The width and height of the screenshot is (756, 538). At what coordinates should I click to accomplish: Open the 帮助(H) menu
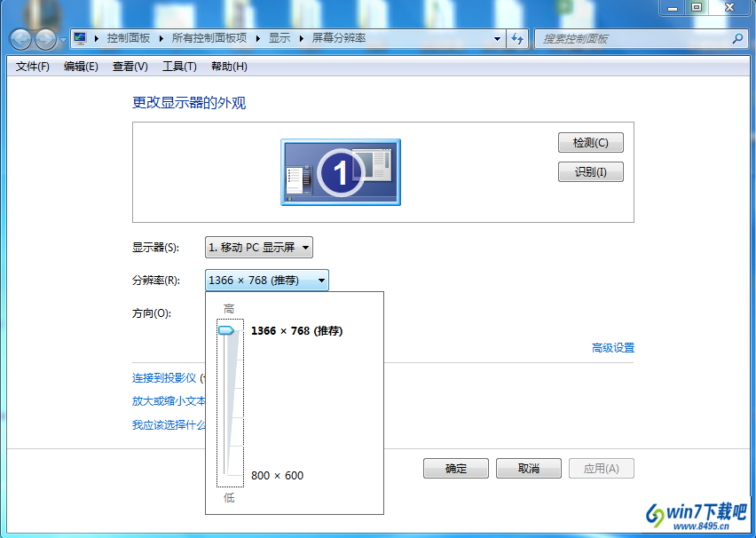tap(229, 67)
